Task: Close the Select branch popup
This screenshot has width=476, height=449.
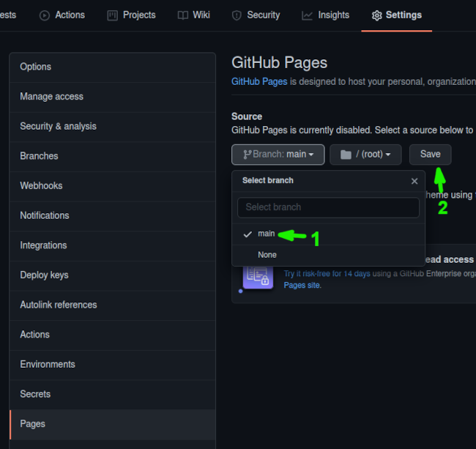Action: [414, 181]
